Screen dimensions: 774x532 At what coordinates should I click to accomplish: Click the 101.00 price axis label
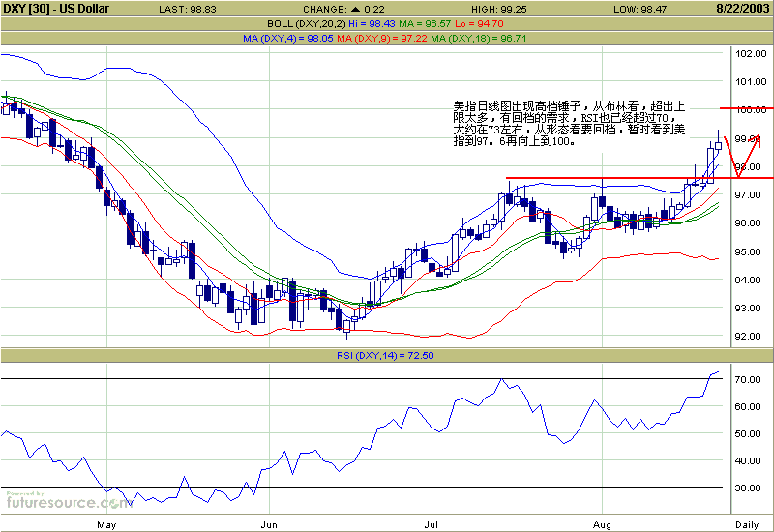[x=751, y=82]
